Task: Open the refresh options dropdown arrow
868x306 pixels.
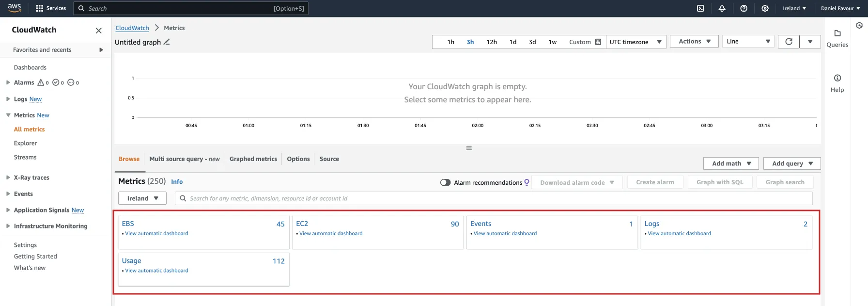Action: [810, 42]
